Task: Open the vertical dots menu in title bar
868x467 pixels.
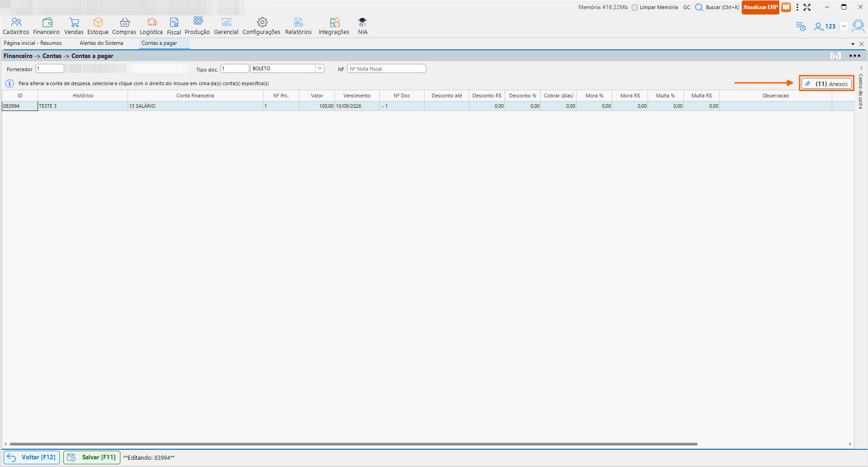Action: point(797,7)
